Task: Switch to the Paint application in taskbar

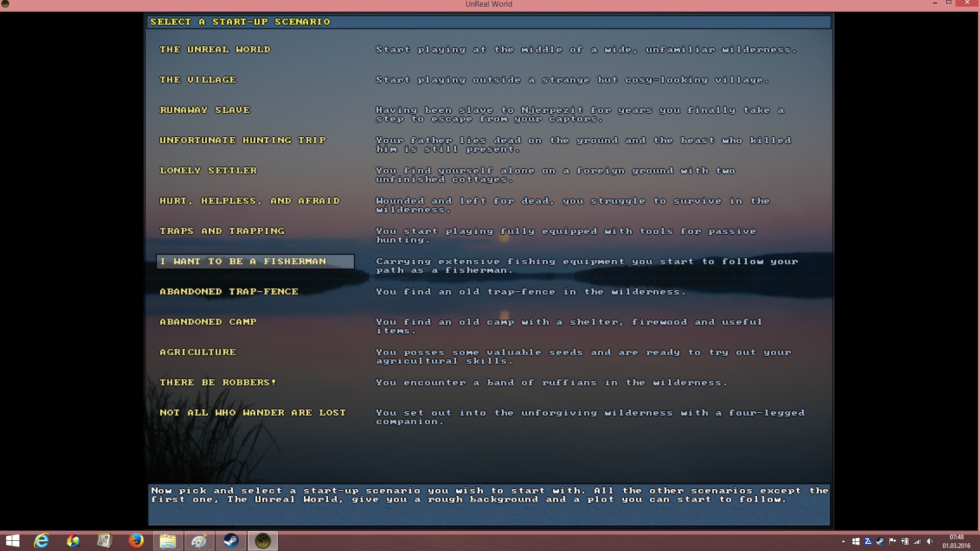Action: [200, 541]
